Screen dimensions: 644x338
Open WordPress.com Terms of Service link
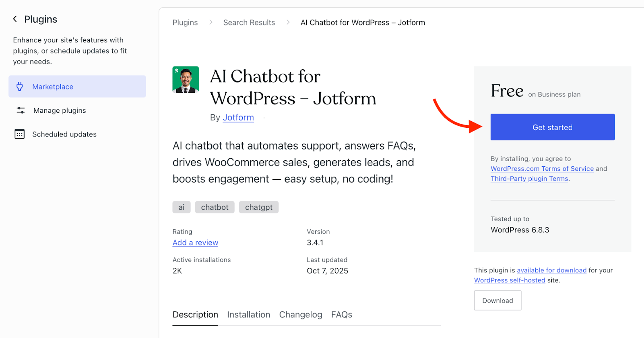tap(542, 169)
